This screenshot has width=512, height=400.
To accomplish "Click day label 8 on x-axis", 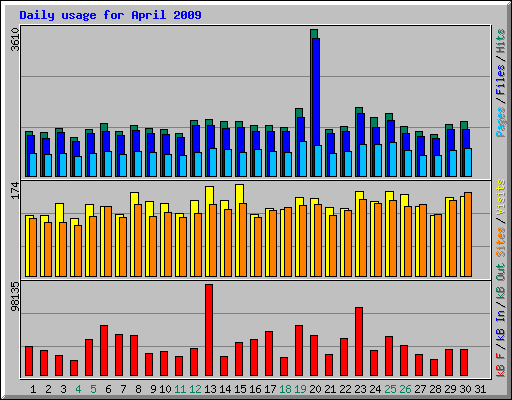I will pyautogui.click(x=138, y=389).
